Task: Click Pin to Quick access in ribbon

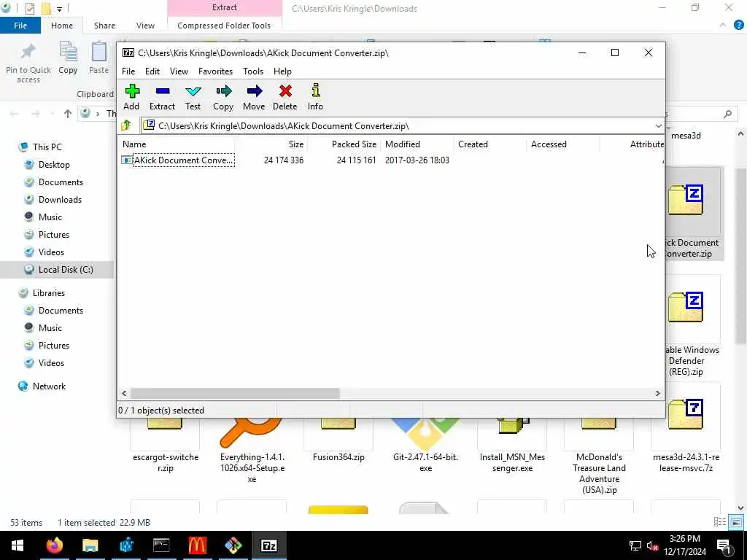Action: (x=28, y=63)
